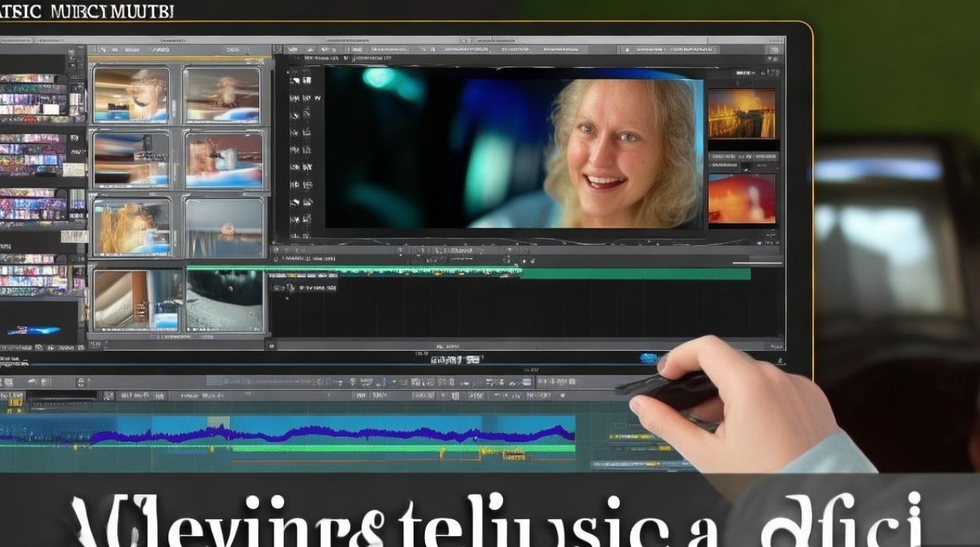Select the green clip on the upper timeline
The image size is (980, 547).
tap(634, 273)
